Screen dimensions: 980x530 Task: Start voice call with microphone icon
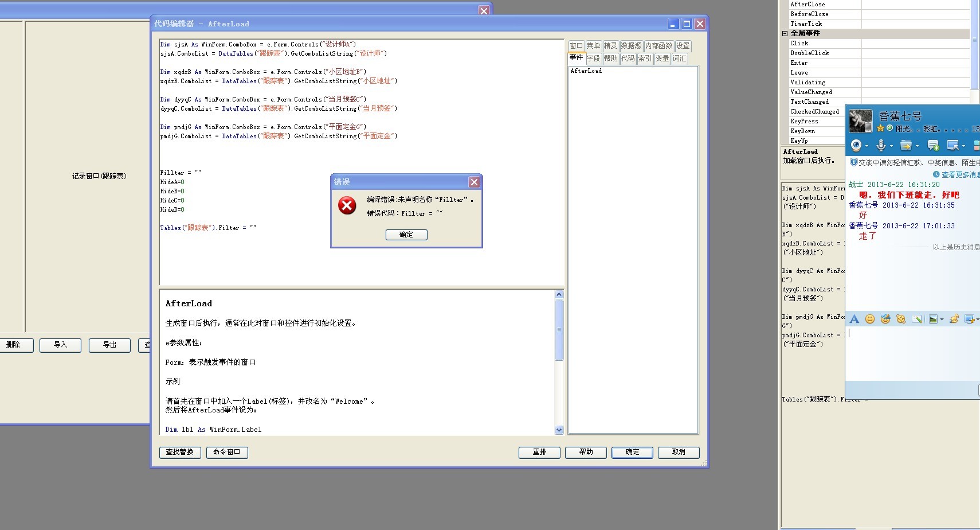881,145
